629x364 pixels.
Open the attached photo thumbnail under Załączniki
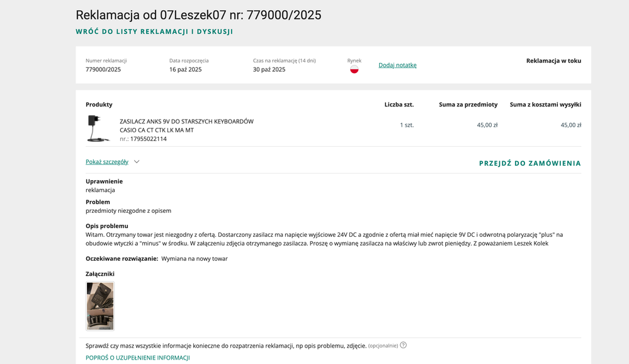(100, 306)
